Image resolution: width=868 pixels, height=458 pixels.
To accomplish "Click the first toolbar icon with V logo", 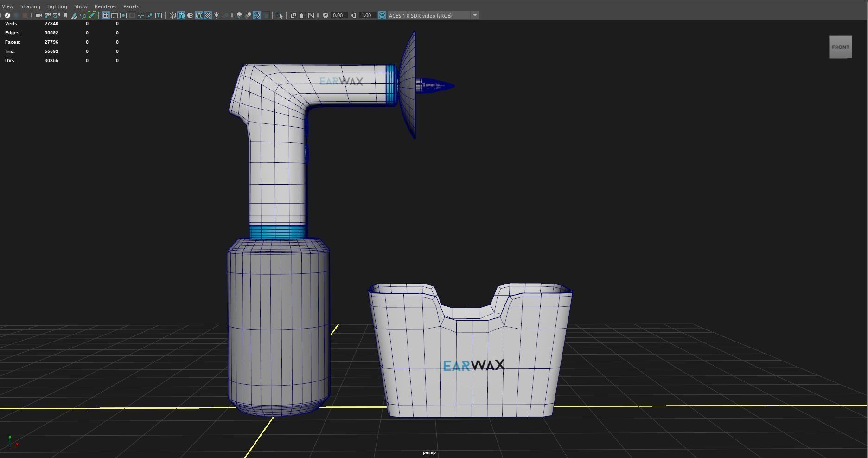I will [7, 15].
